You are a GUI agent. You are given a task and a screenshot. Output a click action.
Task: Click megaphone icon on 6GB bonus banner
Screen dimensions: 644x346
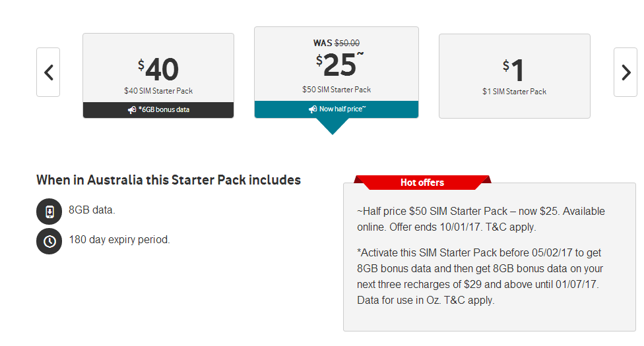tap(132, 110)
